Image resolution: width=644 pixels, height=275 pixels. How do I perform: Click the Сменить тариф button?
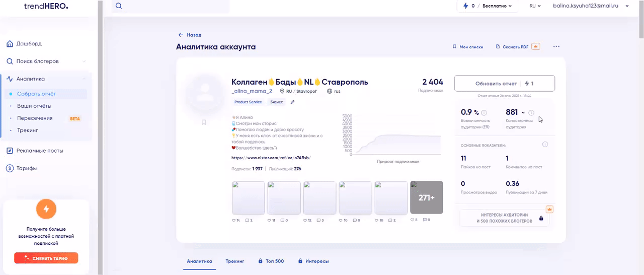[46, 258]
